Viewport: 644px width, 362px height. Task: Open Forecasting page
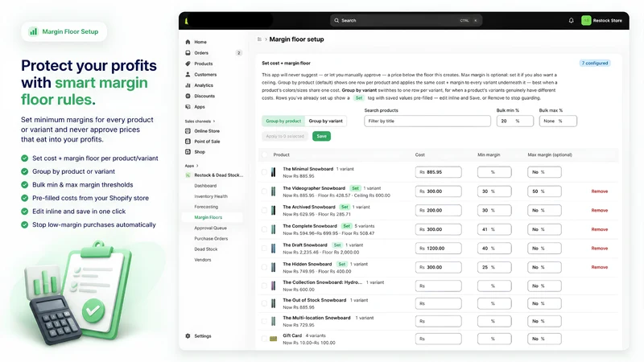click(206, 207)
